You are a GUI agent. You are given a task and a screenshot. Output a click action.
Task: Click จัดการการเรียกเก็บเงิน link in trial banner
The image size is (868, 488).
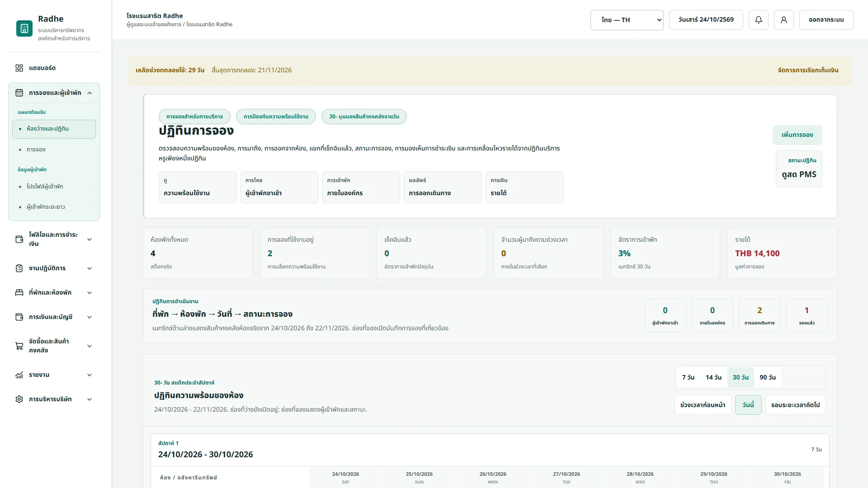pyautogui.click(x=808, y=70)
